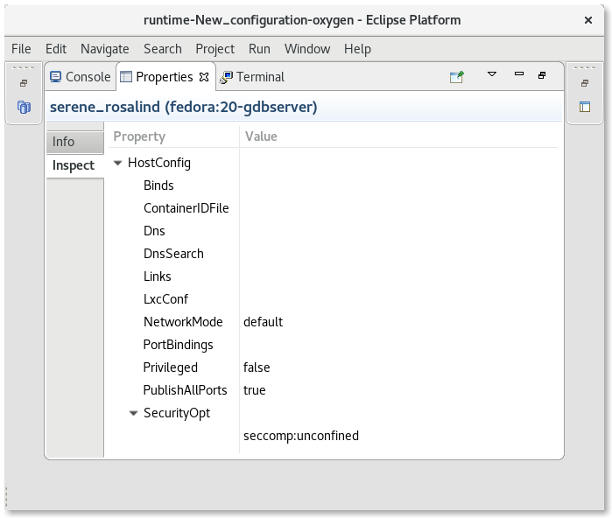The height and width of the screenshot is (518, 612).
Task: Collapse the SecurityOpt tree node
Action: [x=134, y=413]
